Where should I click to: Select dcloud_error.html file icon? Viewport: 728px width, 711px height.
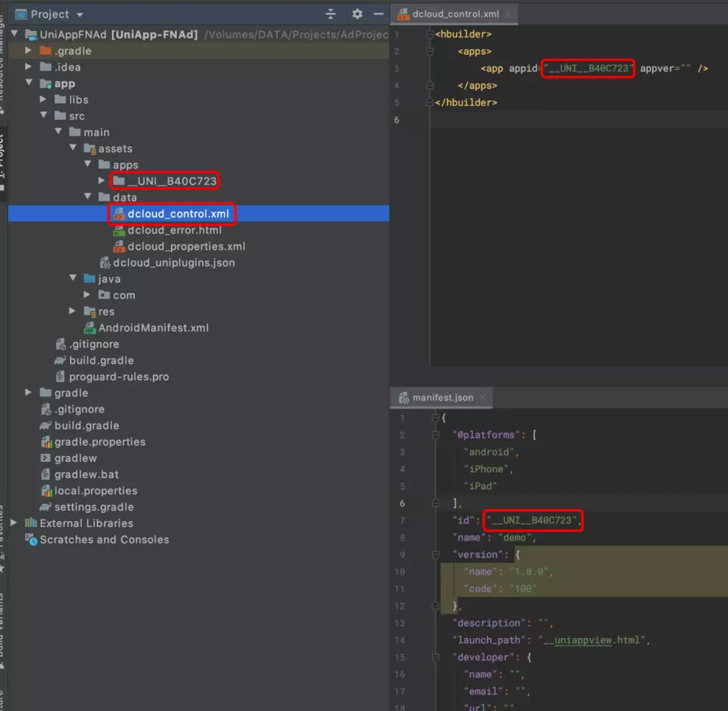(x=119, y=230)
